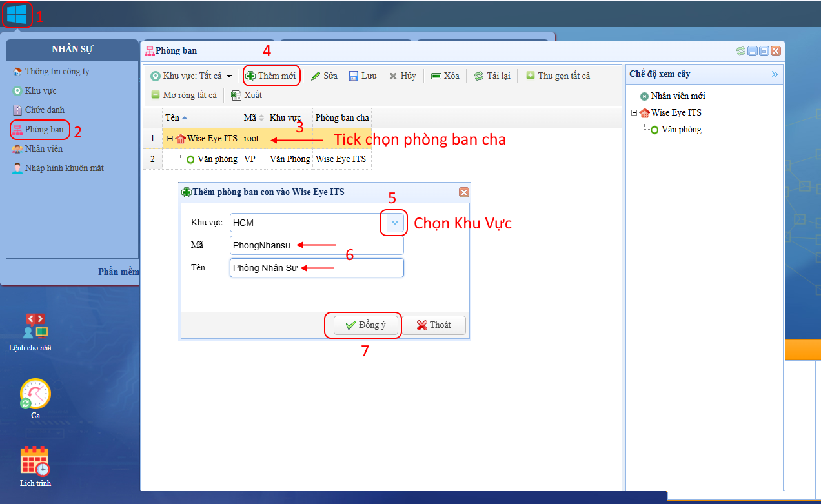
Task: Open the Khu vực: Tất cả filter dropdown
Action: click(x=191, y=76)
